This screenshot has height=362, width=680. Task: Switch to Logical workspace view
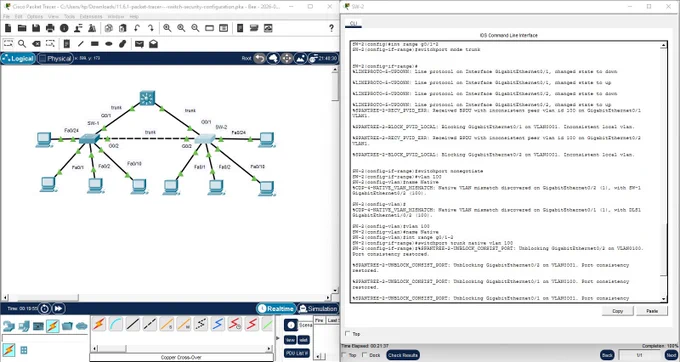coord(18,59)
